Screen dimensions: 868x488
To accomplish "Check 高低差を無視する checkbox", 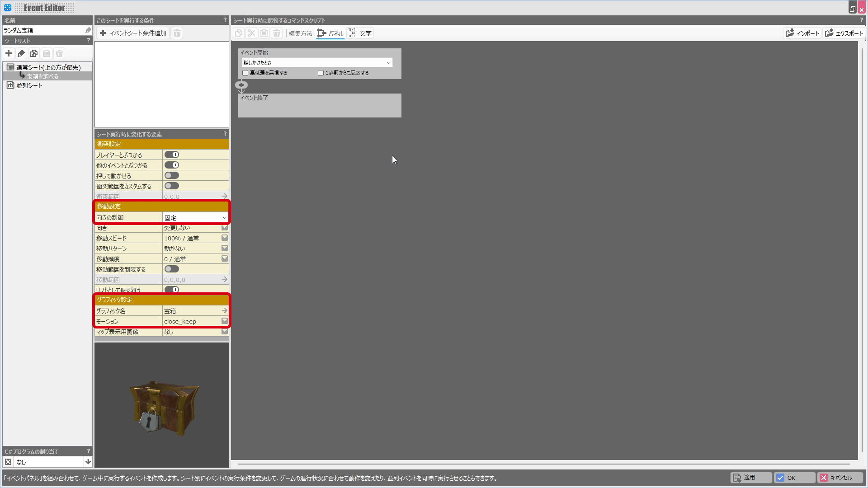I will click(x=245, y=73).
